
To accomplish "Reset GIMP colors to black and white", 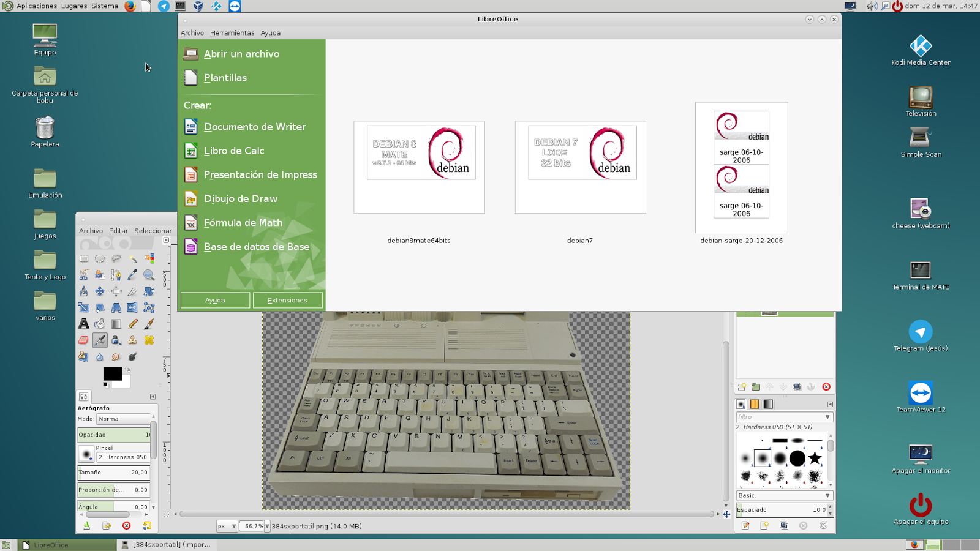I will pyautogui.click(x=105, y=384).
